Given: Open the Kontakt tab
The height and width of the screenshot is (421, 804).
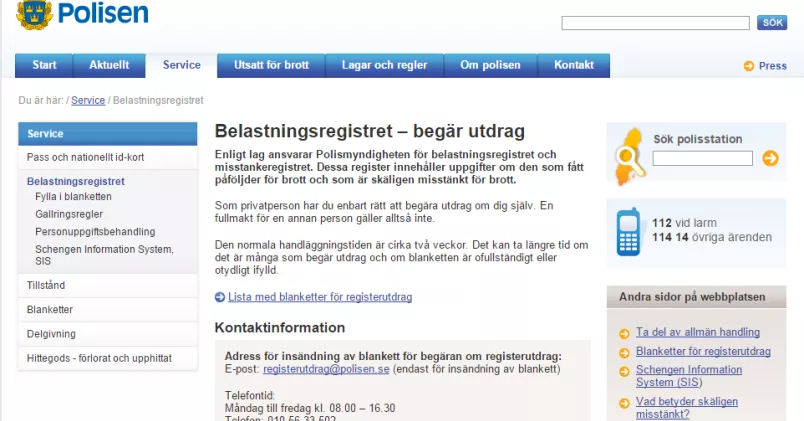Looking at the screenshot, I should 574,66.
